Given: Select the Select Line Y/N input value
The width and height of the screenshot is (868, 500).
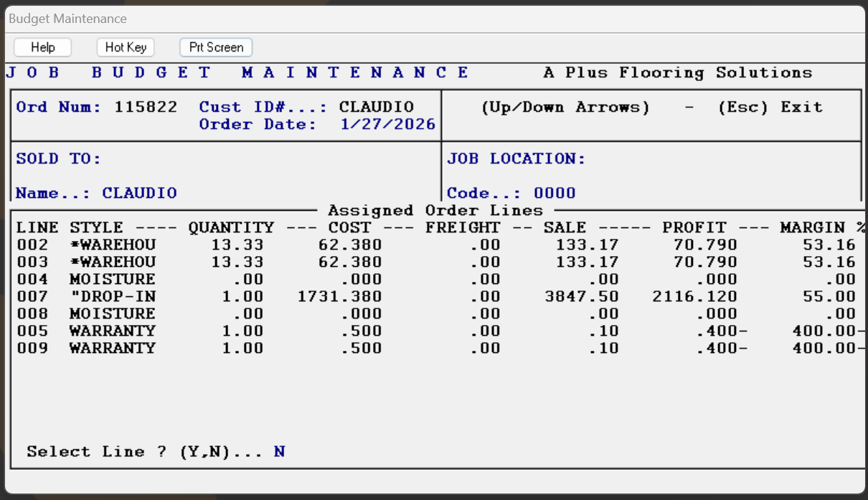Looking at the screenshot, I should (x=280, y=452).
